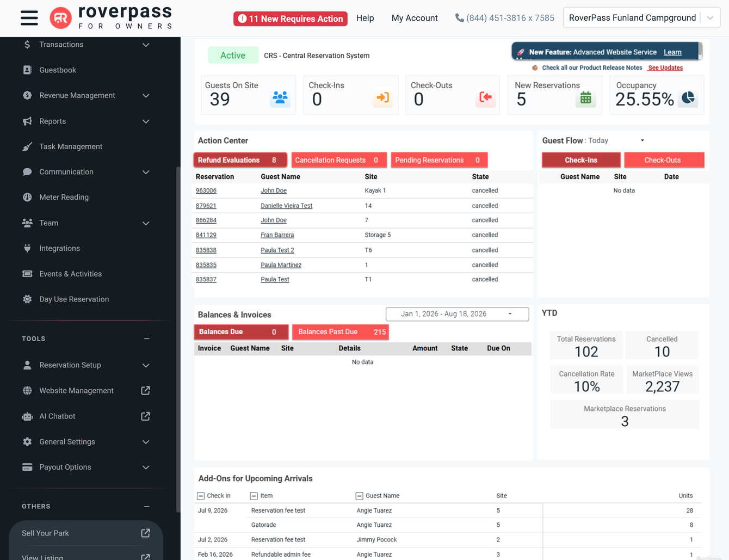Open the hamburger menu icon
The image size is (729, 560).
coord(29,18)
